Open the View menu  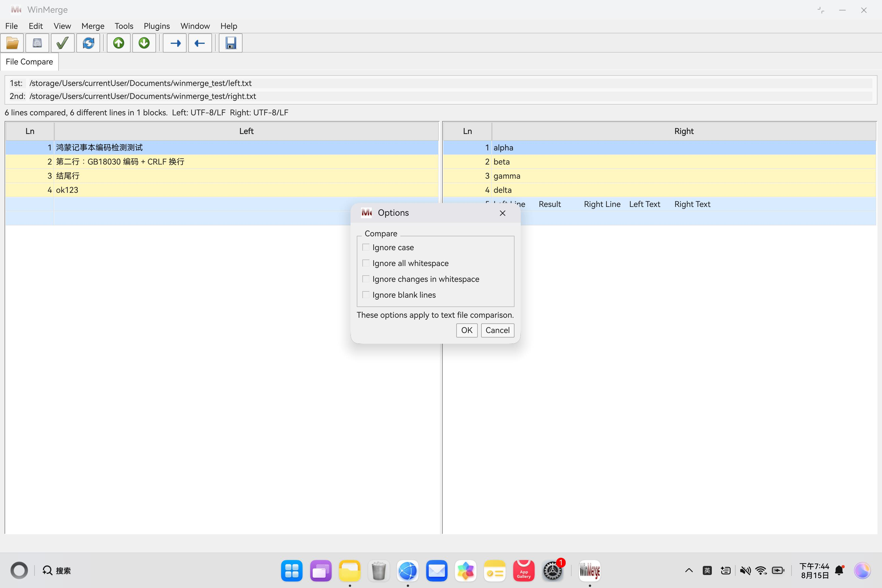[x=62, y=26]
